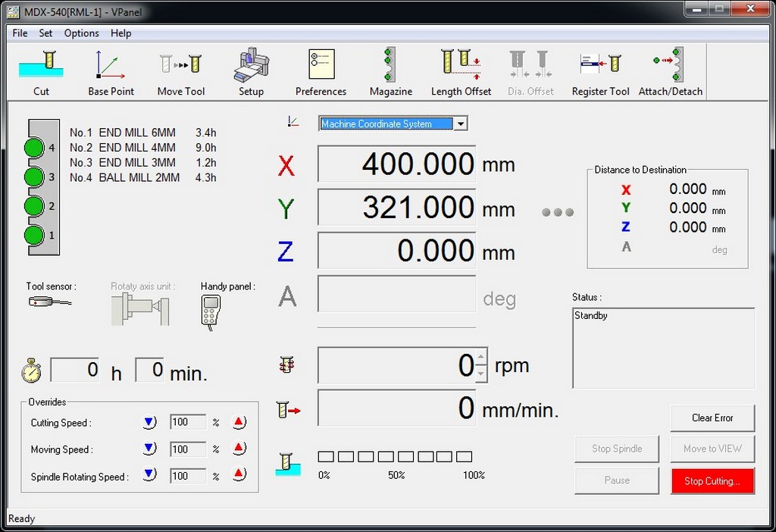The image size is (776, 532).
Task: Select magazine slot 2 green indicator
Action: [34, 206]
